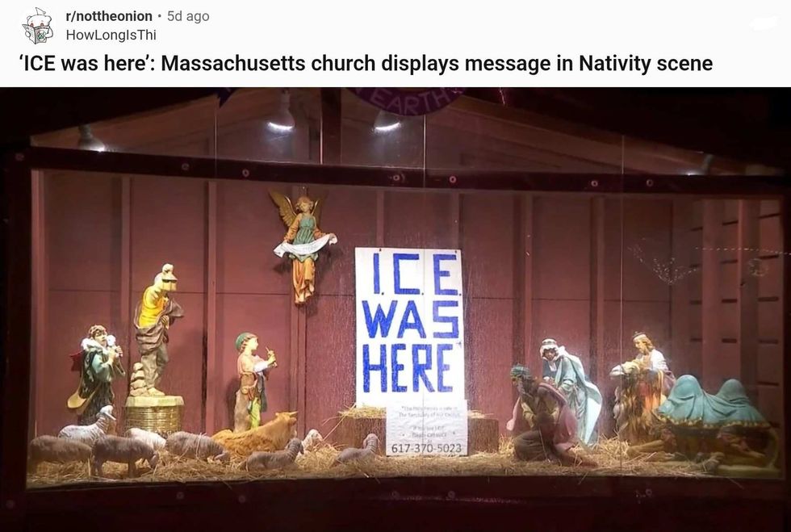
Task: Visit the r/nottheonion community link
Action: tap(109, 16)
